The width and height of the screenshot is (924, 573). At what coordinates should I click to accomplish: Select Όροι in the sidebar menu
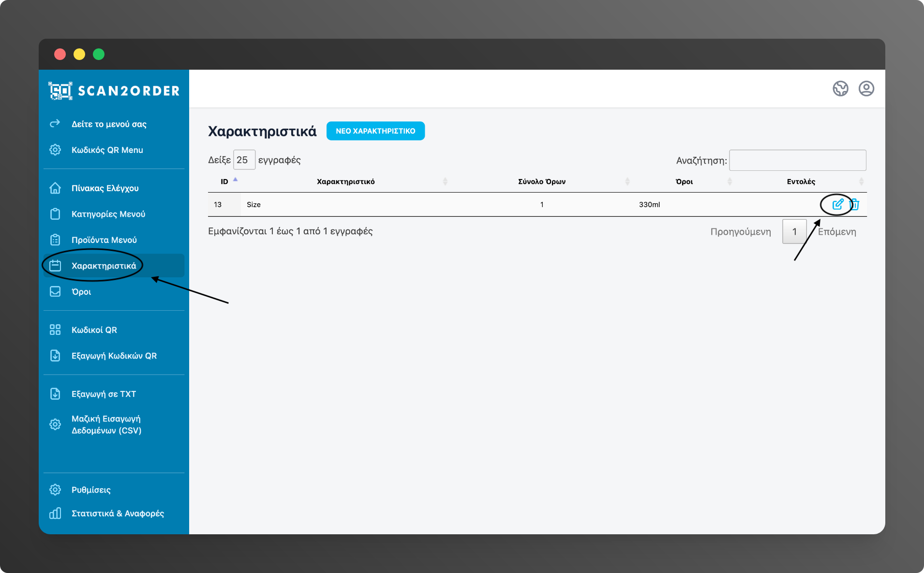[81, 292]
